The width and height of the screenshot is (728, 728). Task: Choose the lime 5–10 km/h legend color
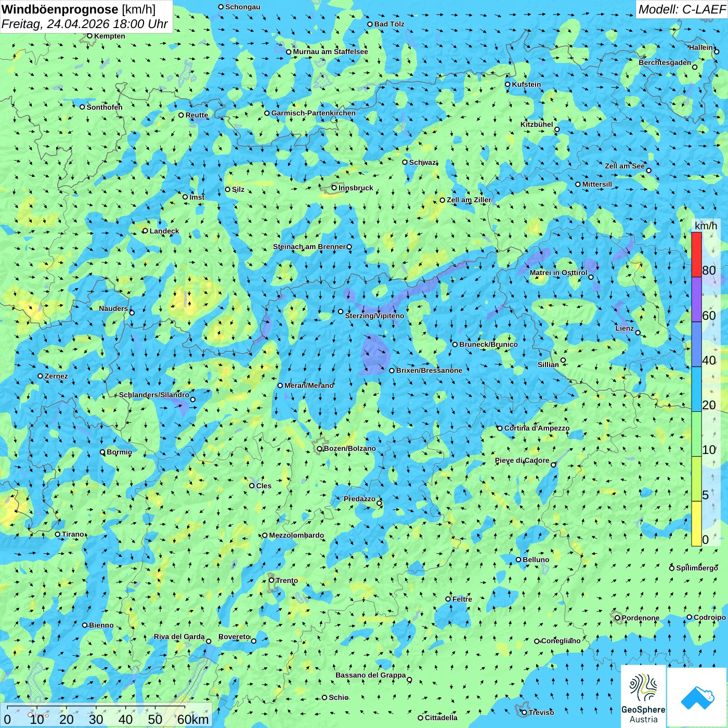coord(696,478)
